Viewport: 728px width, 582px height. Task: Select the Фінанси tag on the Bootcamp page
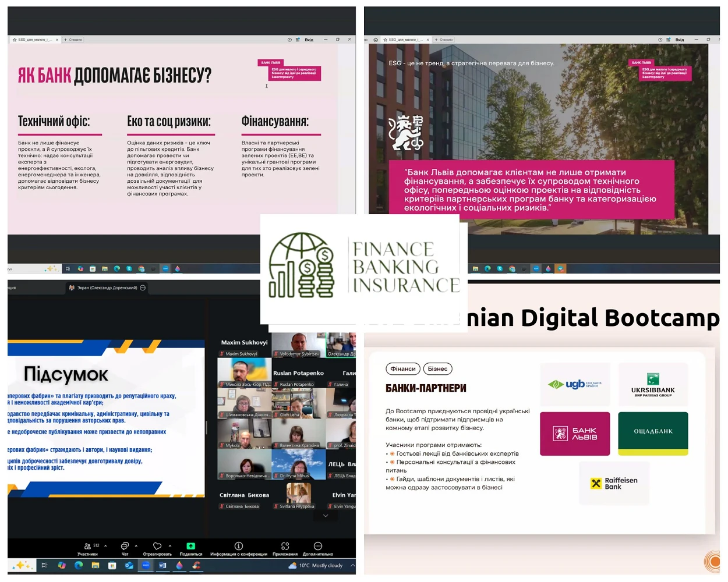[x=402, y=368]
